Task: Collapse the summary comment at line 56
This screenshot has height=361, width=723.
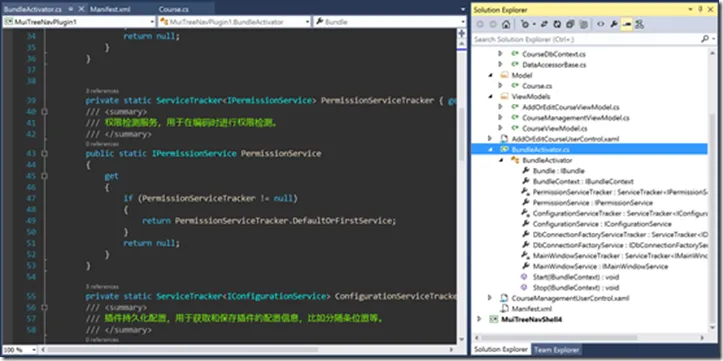Action: pos(44,307)
